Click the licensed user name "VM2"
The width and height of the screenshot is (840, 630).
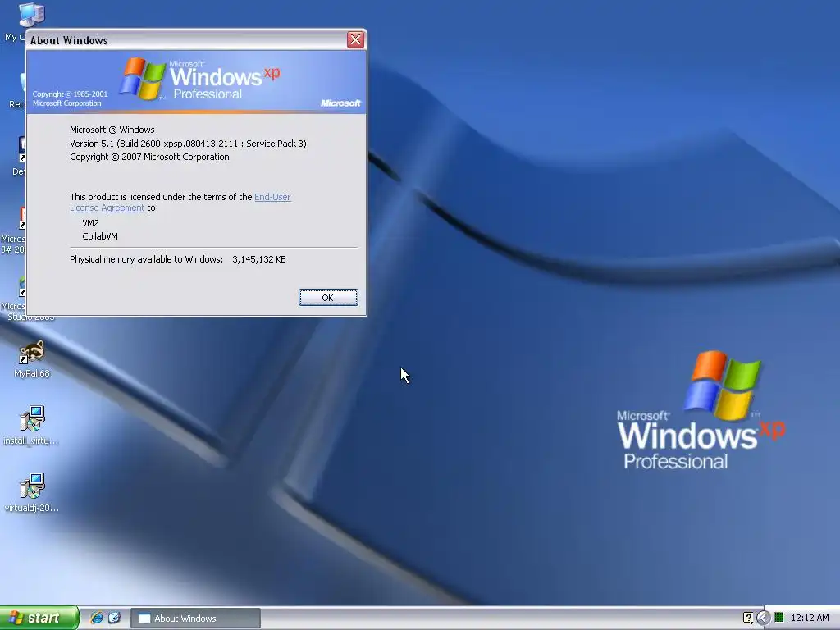90,223
